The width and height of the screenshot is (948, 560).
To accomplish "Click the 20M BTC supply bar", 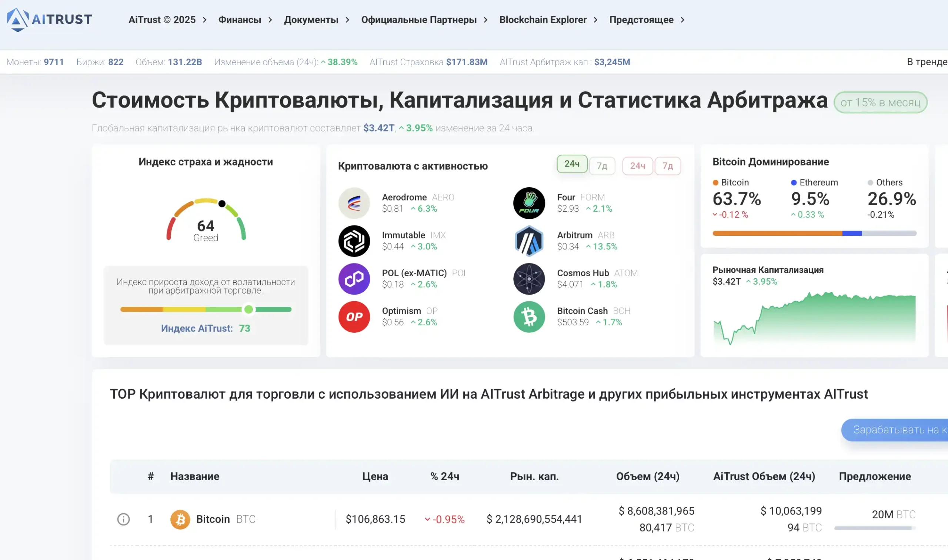I will 875,528.
